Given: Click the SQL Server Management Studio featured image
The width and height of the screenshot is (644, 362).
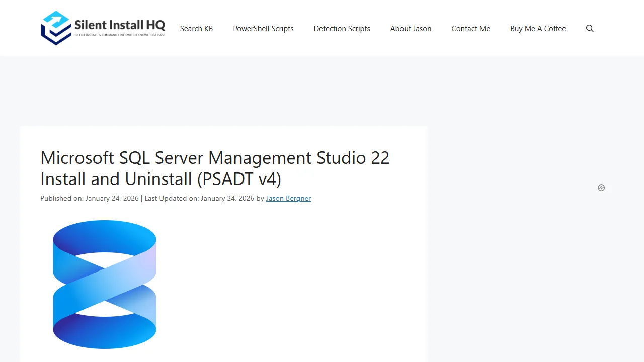Looking at the screenshot, I should coord(104,284).
